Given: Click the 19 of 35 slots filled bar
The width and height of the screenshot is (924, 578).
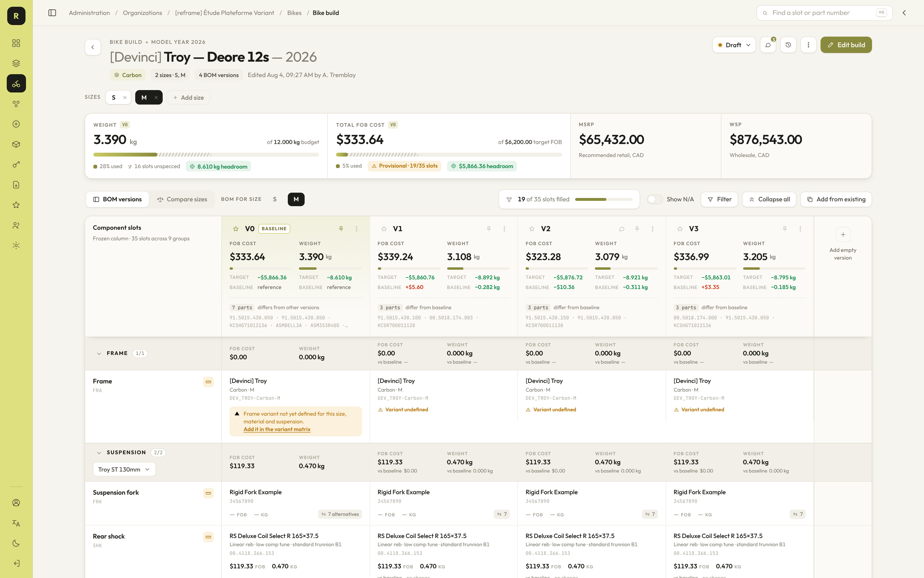Looking at the screenshot, I should coord(604,199).
